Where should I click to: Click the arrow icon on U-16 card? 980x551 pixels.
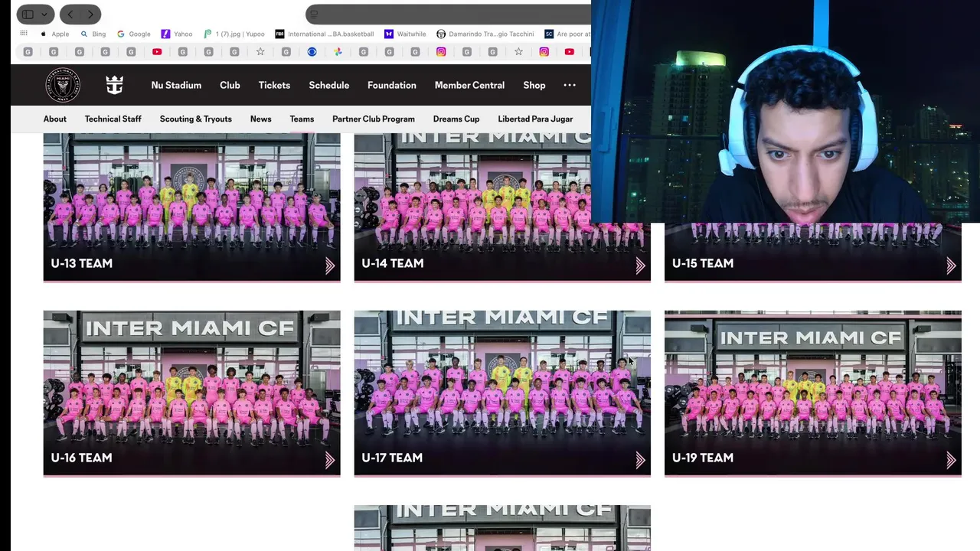330,460
